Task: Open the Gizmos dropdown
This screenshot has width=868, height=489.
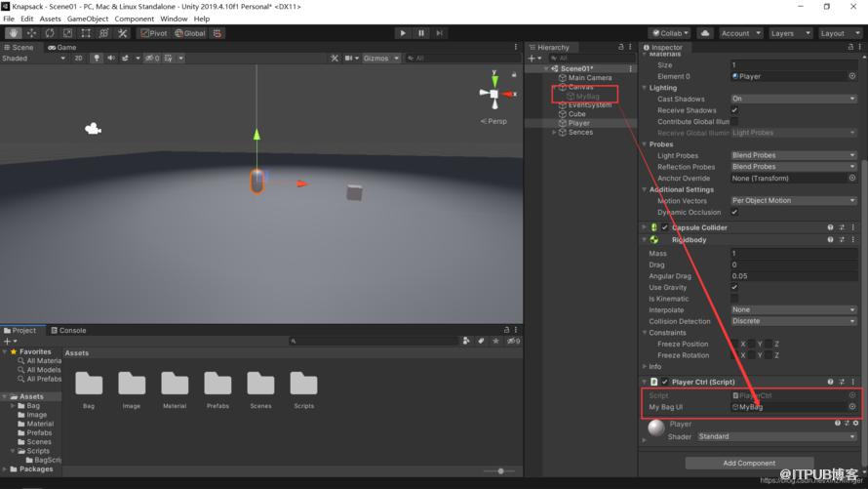Action: coord(381,59)
